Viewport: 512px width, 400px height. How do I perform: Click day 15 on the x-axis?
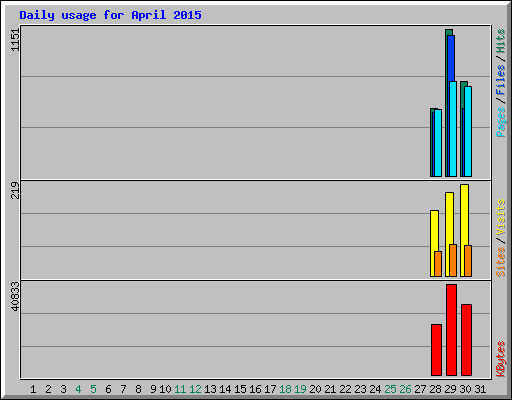click(x=240, y=389)
